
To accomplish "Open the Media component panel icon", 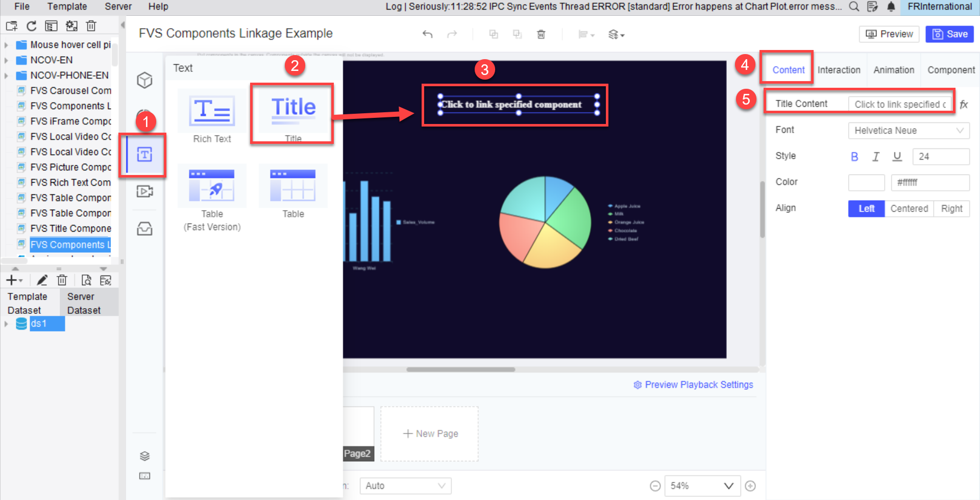I will pyautogui.click(x=144, y=191).
